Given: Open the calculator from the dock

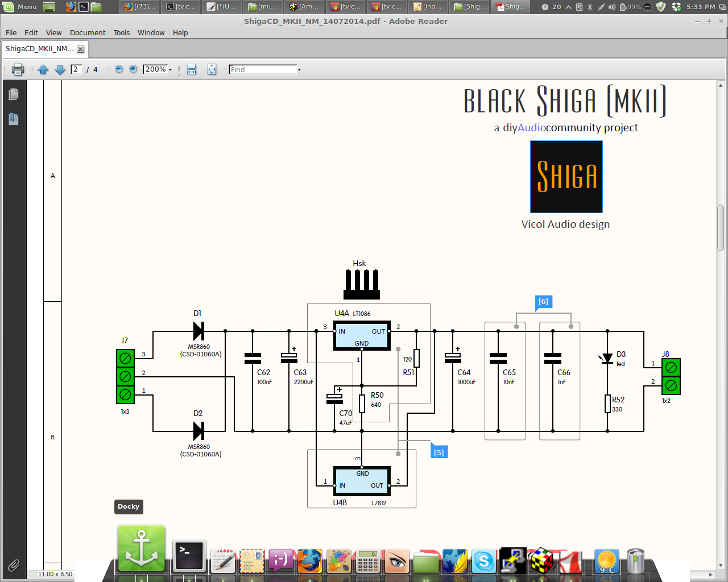Looking at the screenshot, I should pos(367,562).
